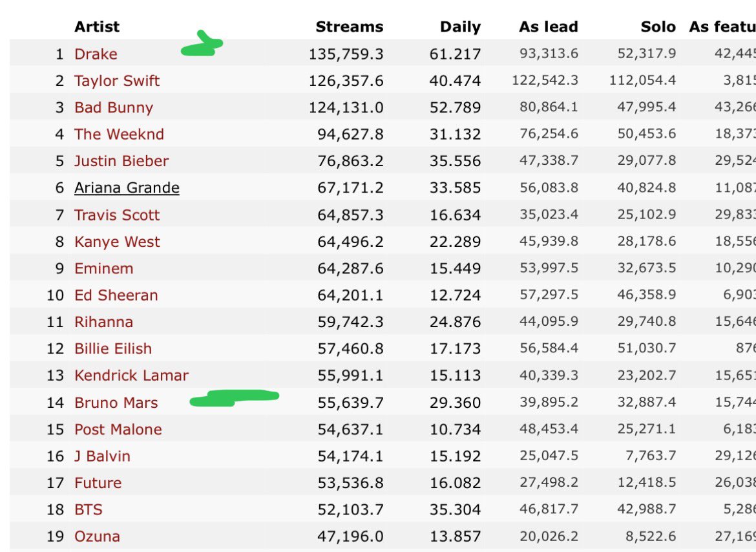This screenshot has width=756, height=552.
Task: Open the Taylor Swift artist link
Action: pyautogui.click(x=117, y=81)
